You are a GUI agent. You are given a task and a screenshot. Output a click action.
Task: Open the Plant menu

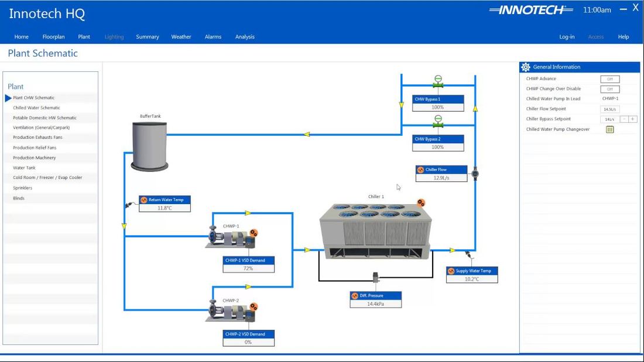[84, 36]
